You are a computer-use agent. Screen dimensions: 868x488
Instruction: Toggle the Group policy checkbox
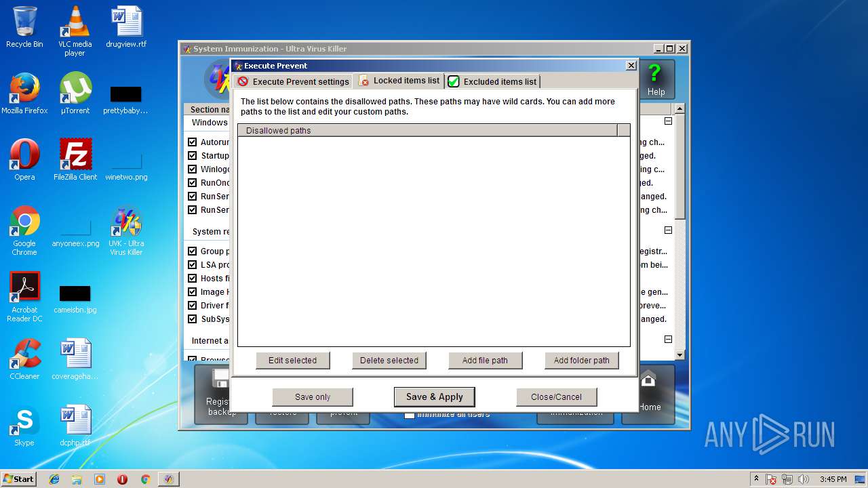pos(192,251)
